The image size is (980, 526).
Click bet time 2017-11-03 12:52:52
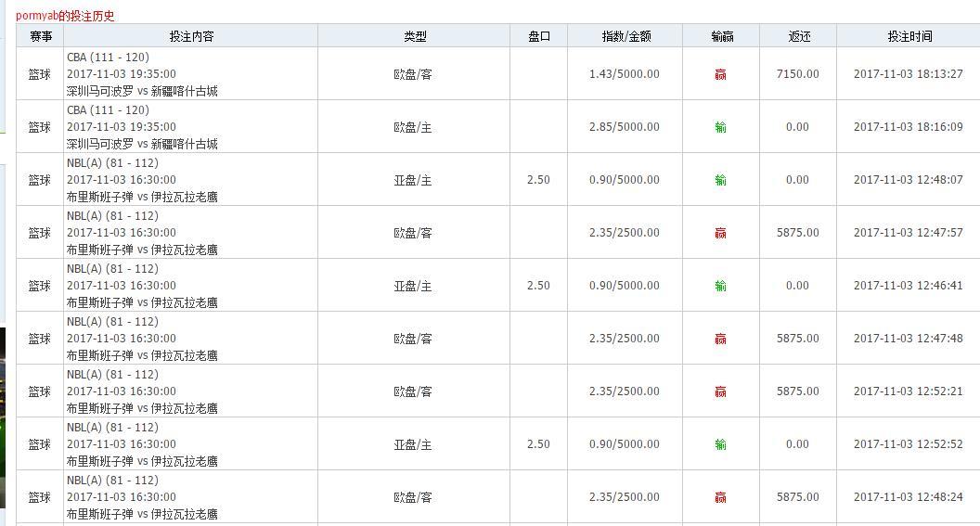click(909, 444)
